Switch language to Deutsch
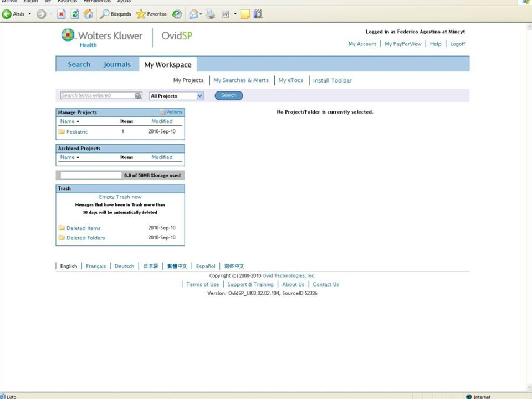The width and height of the screenshot is (532, 399). click(x=124, y=266)
